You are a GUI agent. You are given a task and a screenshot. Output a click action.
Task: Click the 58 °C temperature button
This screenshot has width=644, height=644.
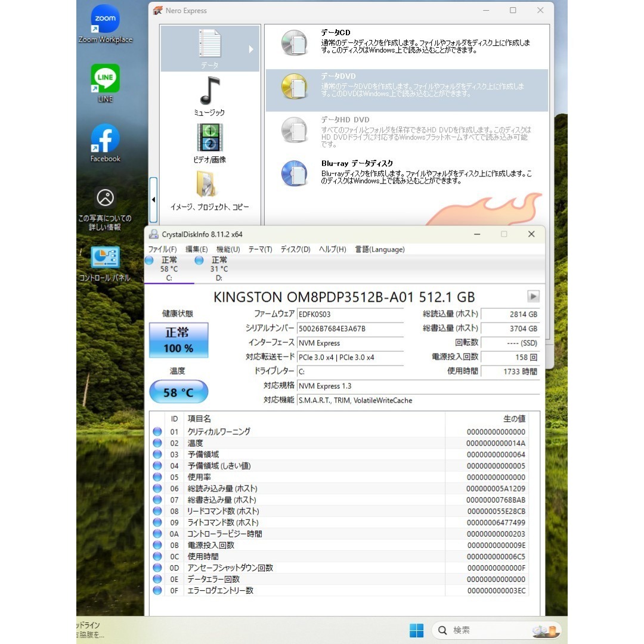point(178,392)
